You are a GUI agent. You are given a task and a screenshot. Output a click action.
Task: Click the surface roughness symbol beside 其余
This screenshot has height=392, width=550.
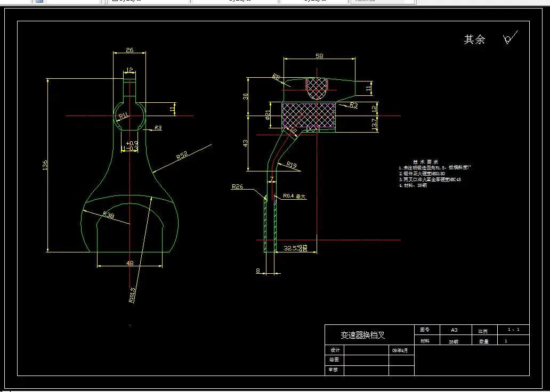(511, 37)
